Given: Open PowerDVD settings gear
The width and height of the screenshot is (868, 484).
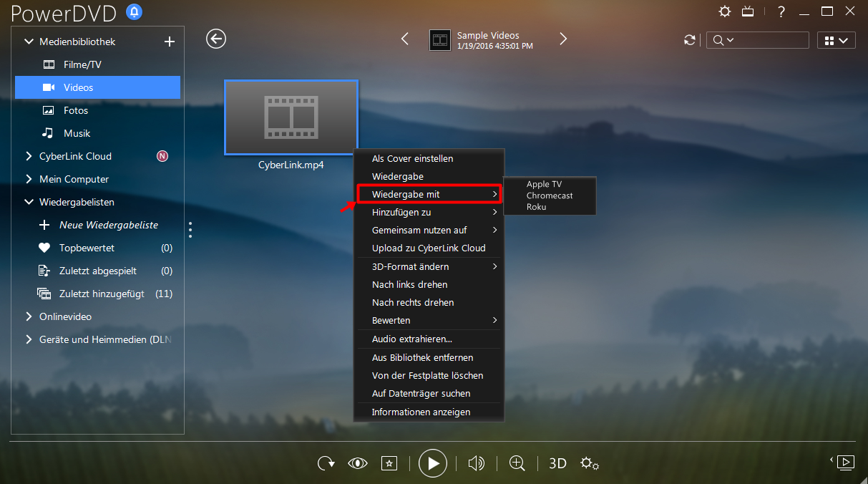Looking at the screenshot, I should pos(725,11).
